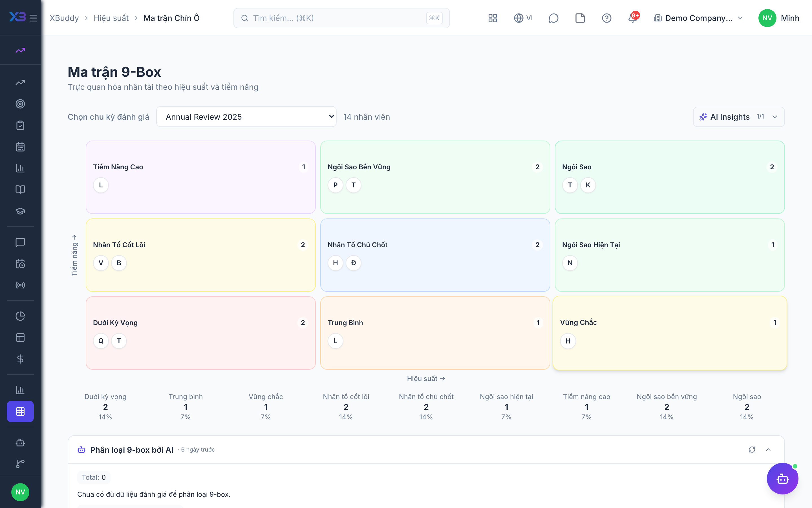This screenshot has height=508, width=812.
Task: Select employee avatar L in Tiềm Năng Cao
Action: point(101,185)
